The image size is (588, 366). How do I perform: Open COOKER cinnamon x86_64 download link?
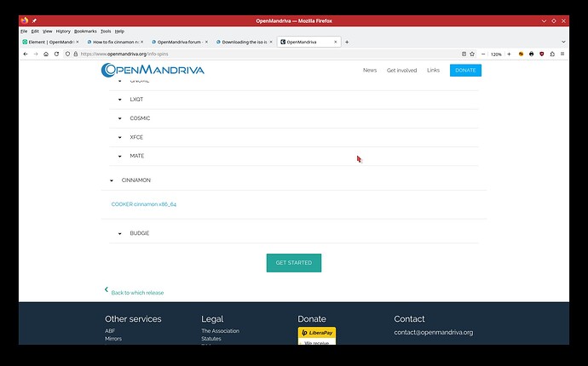[x=144, y=204]
